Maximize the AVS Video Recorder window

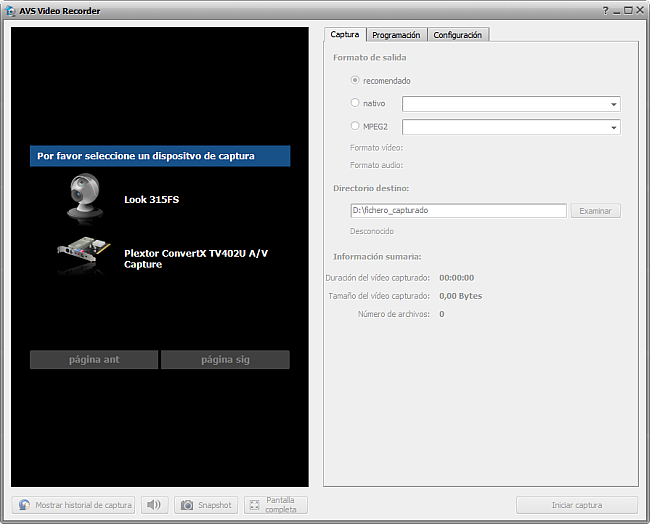pyautogui.click(x=628, y=10)
